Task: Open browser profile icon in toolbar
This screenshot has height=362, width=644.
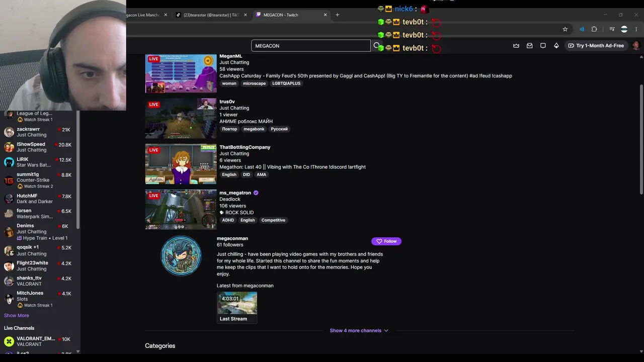Action: tap(624, 29)
